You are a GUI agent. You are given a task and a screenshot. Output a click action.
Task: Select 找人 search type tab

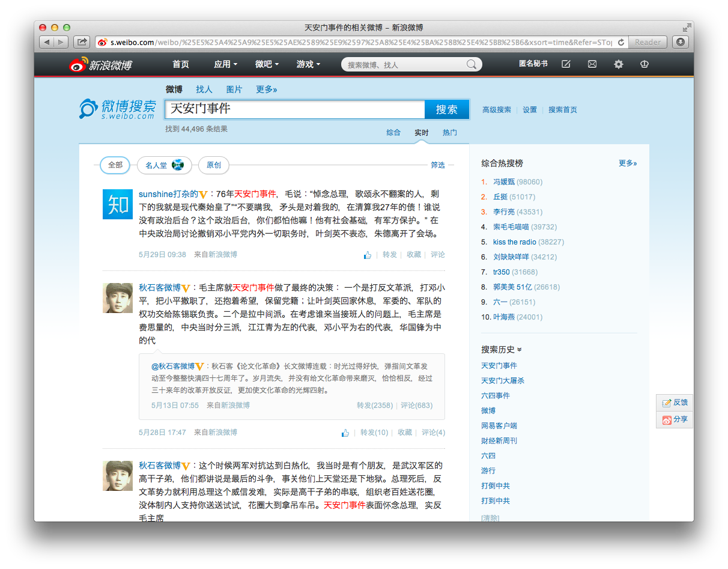(204, 90)
